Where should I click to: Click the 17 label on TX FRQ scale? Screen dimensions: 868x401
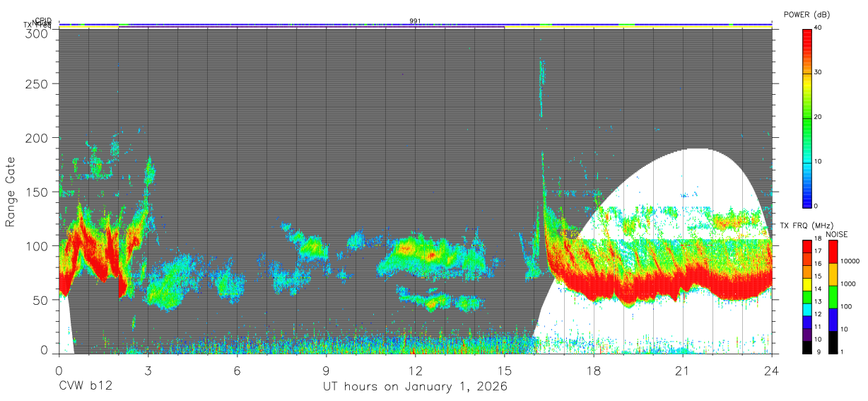tap(817, 250)
